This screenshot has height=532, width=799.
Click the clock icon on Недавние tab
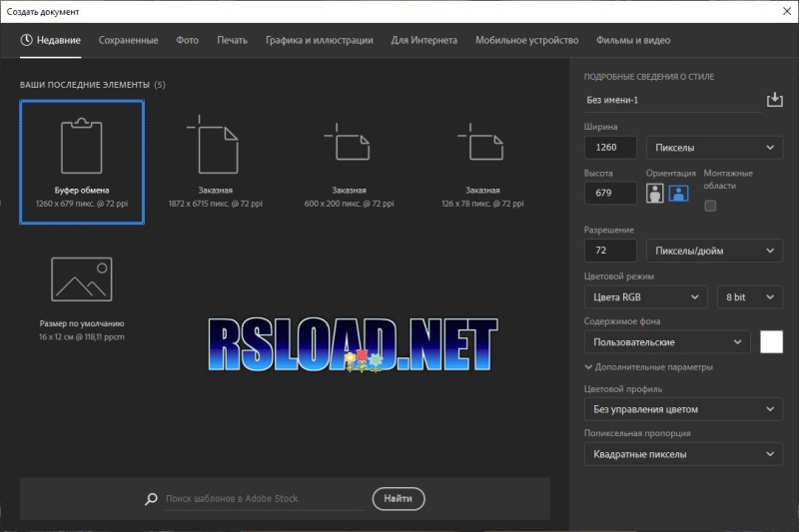pos(27,40)
